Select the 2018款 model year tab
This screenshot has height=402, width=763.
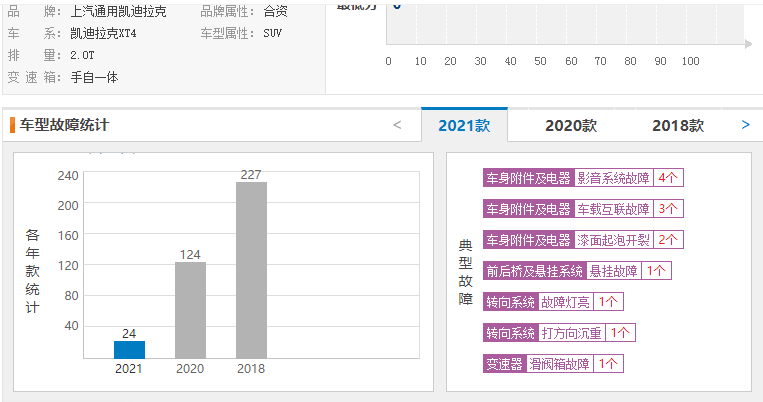678,126
